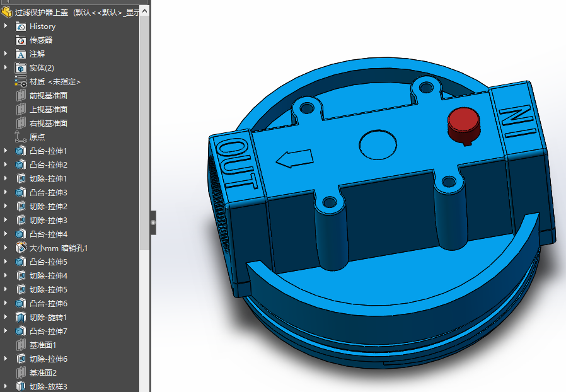Expand the 切除-拉伸1 feature

[x=6, y=178]
